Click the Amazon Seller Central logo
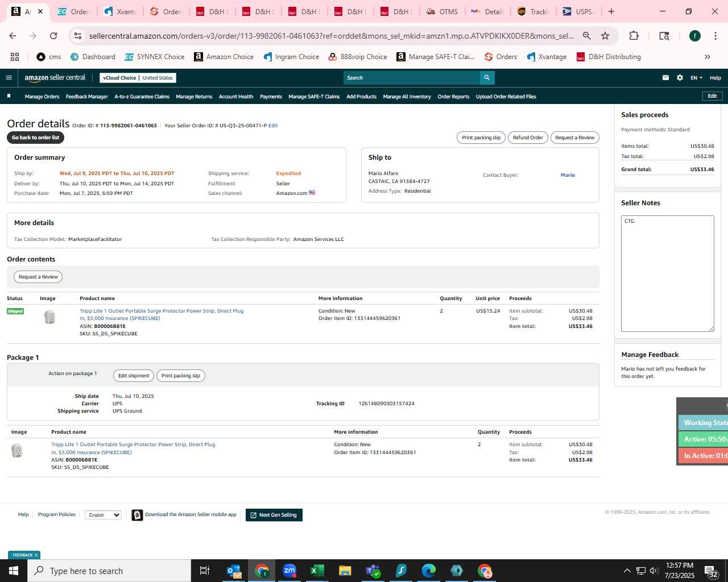The image size is (728, 582). pyautogui.click(x=55, y=78)
